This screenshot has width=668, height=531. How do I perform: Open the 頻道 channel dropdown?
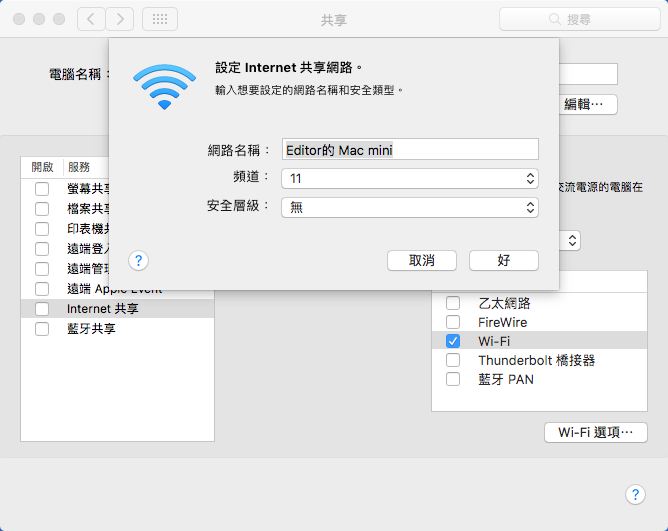point(410,179)
